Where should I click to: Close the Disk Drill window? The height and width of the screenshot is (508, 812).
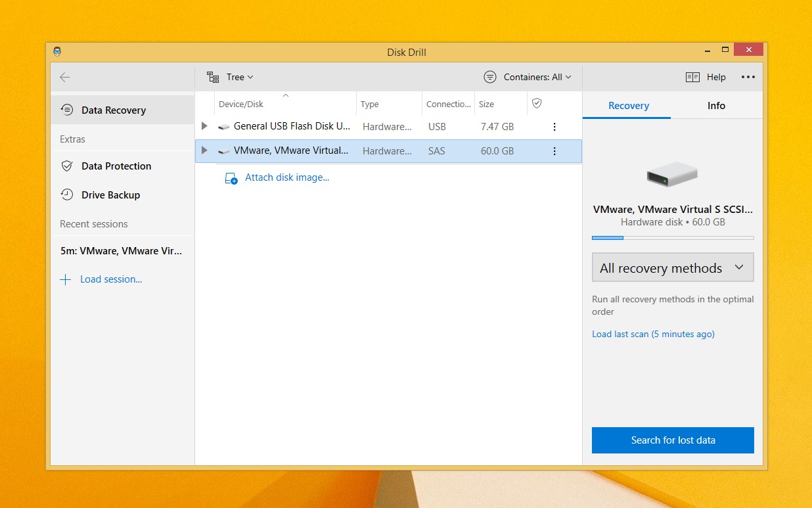(x=748, y=50)
